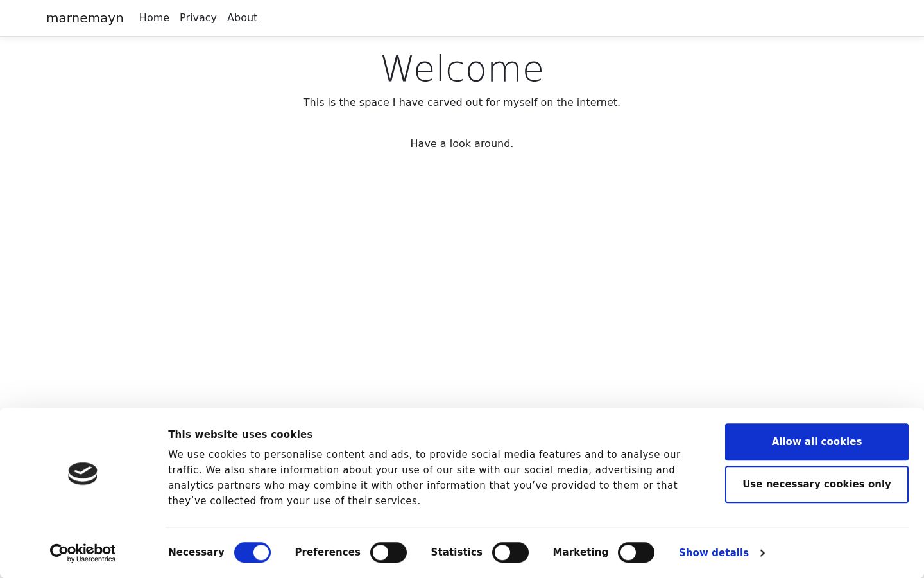Screen dimensions: 924x578
Task: Turn on the Statistics cookies switch
Action: (x=510, y=552)
